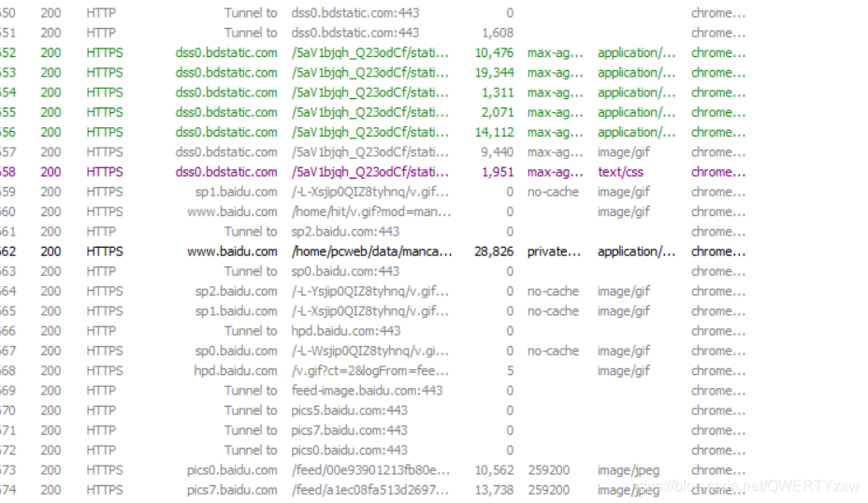Select Tunnel to feed-image.baidu.com:443 session

pyautogui.click(x=372, y=391)
